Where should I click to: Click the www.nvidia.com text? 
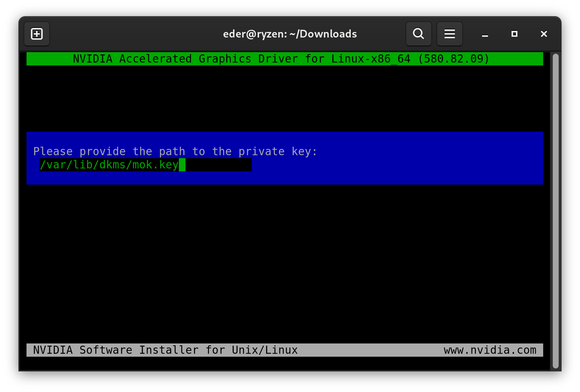tap(490, 350)
